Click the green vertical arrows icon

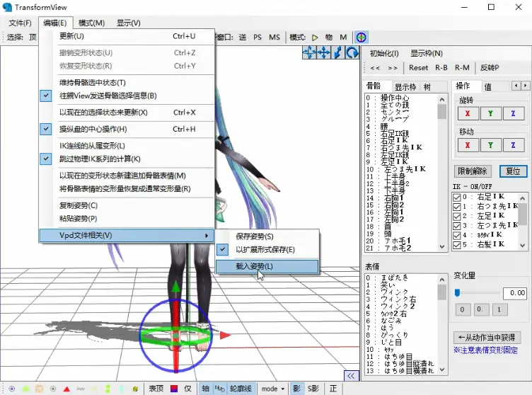tap(108, 389)
